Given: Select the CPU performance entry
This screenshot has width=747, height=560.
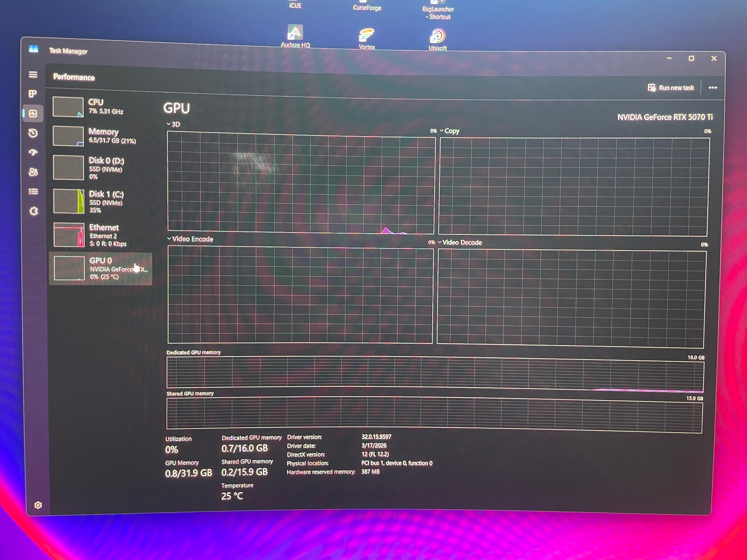Looking at the screenshot, I should click(x=101, y=107).
